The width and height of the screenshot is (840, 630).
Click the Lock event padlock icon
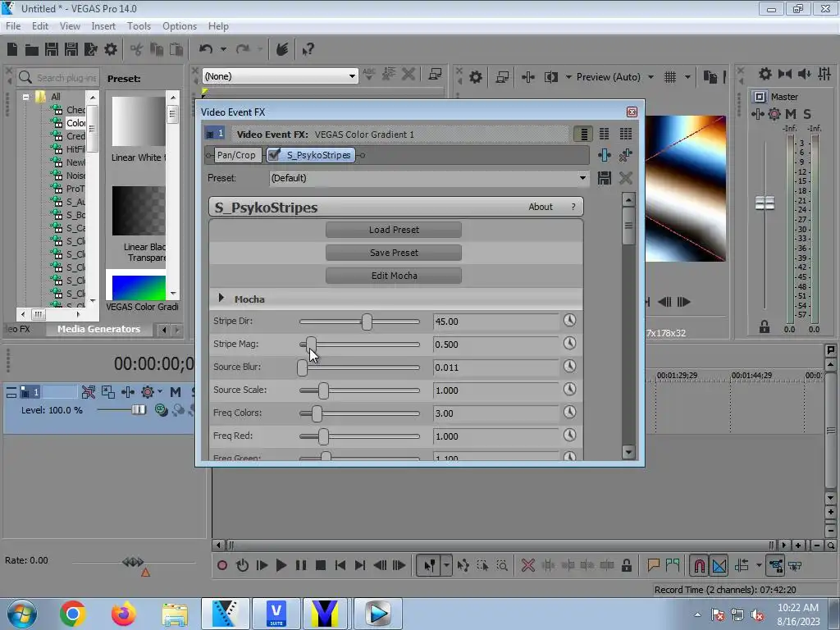tap(626, 565)
